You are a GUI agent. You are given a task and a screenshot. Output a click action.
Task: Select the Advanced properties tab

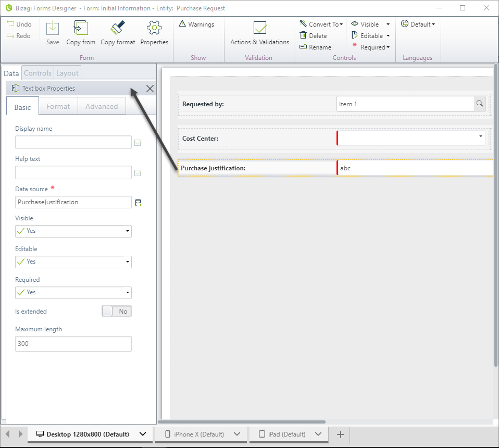(102, 106)
